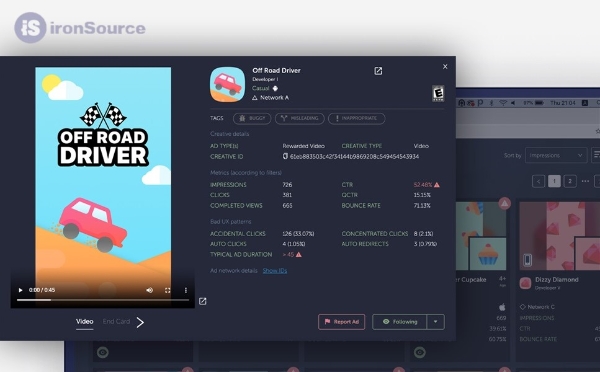Expand the Following dropdown arrow
Screen dimensions: 600x372
coord(435,322)
